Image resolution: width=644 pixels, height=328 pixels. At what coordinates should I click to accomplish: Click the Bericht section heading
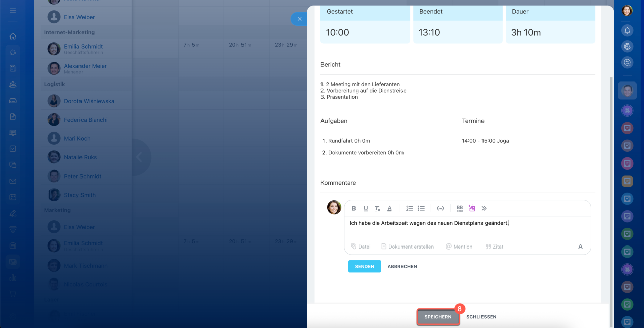point(331,65)
